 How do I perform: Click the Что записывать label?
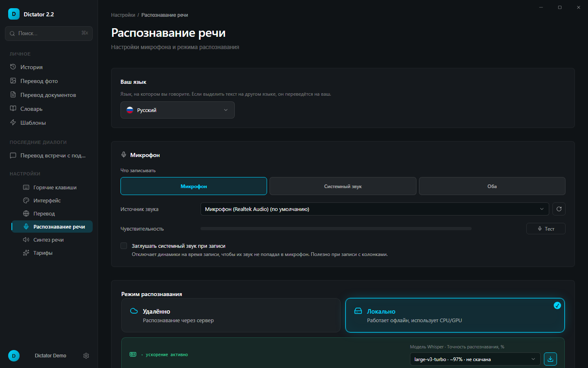tap(138, 171)
